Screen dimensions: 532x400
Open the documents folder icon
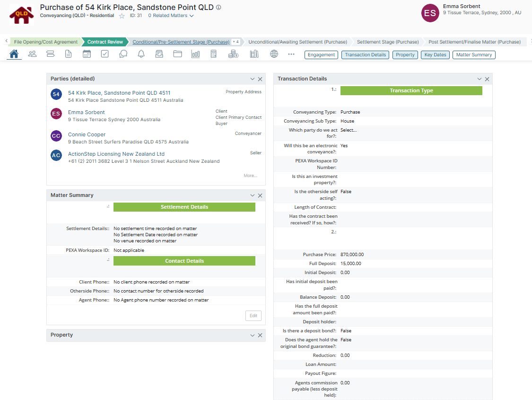pyautogui.click(x=177, y=54)
